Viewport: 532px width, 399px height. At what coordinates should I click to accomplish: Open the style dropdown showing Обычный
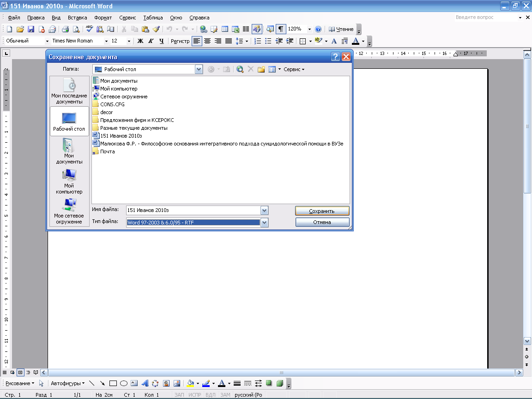tap(47, 41)
